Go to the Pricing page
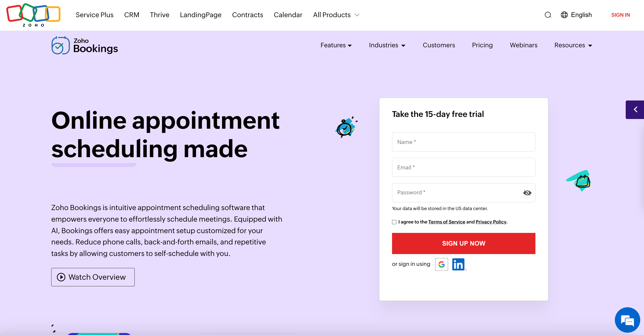 pos(482,45)
